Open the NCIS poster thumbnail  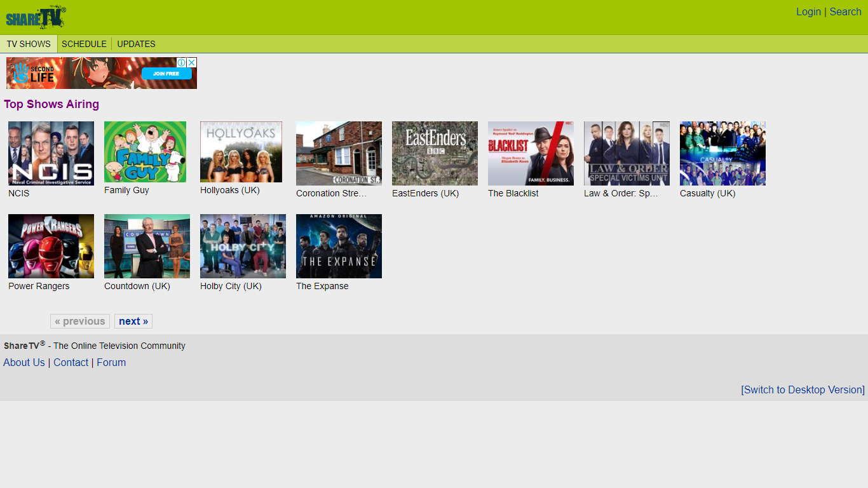click(x=51, y=153)
